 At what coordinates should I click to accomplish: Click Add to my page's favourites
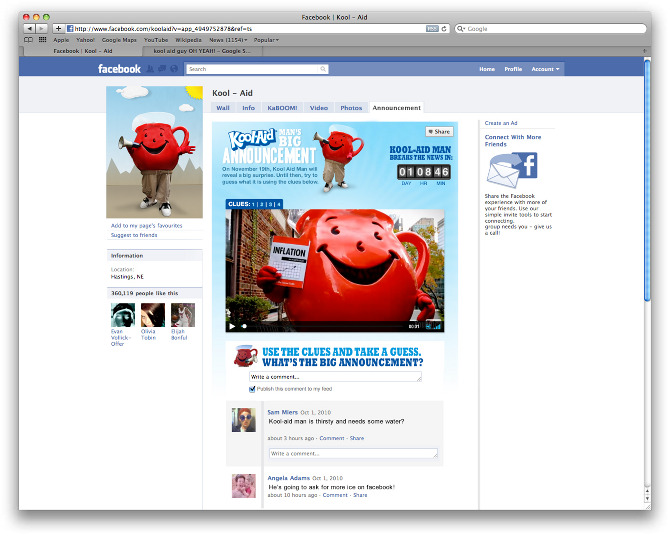(147, 225)
